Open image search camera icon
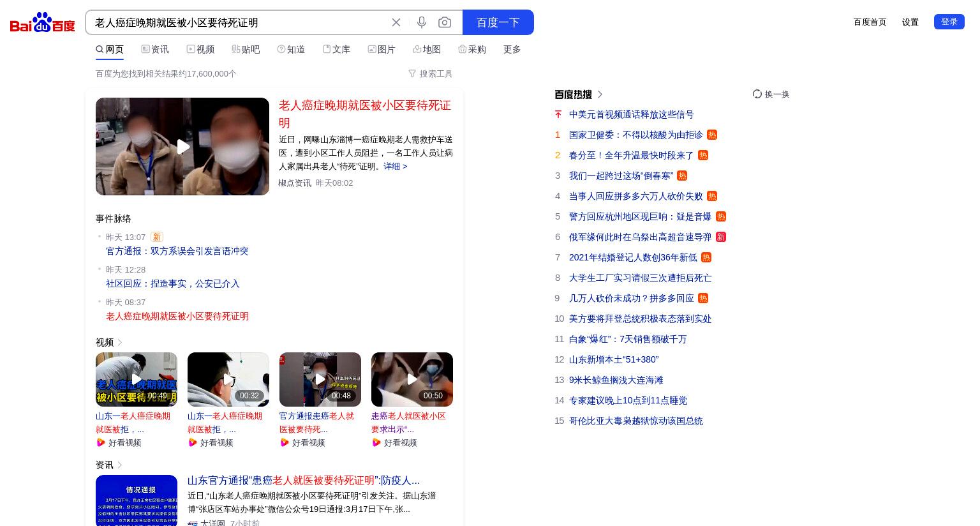 point(445,22)
